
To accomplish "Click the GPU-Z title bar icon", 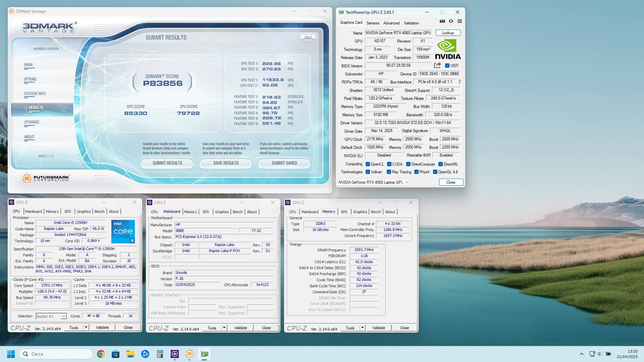I will coord(341,12).
